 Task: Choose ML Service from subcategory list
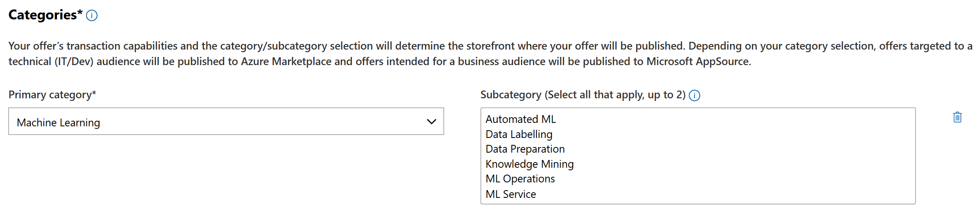coord(511,194)
